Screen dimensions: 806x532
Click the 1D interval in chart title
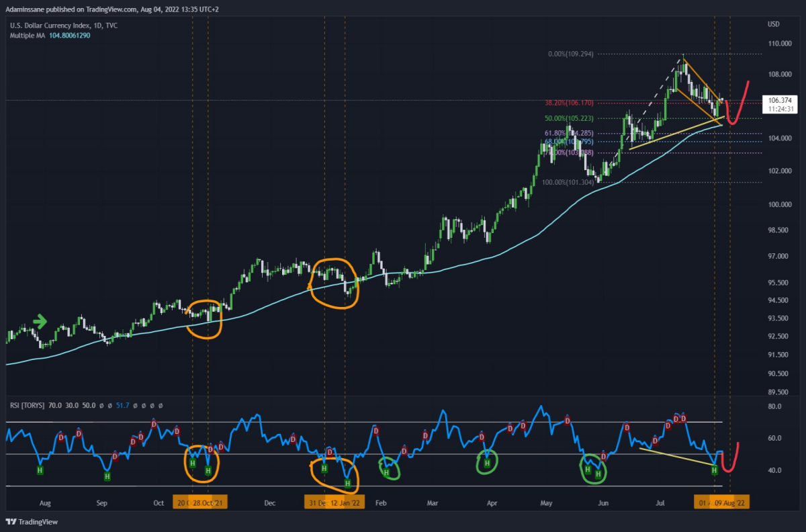pyautogui.click(x=95, y=26)
